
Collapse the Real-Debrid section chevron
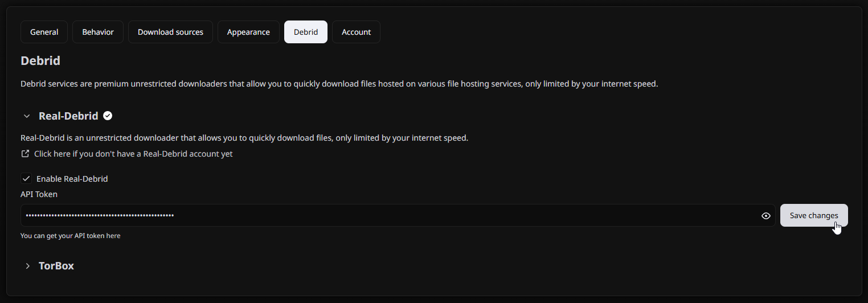coord(27,116)
